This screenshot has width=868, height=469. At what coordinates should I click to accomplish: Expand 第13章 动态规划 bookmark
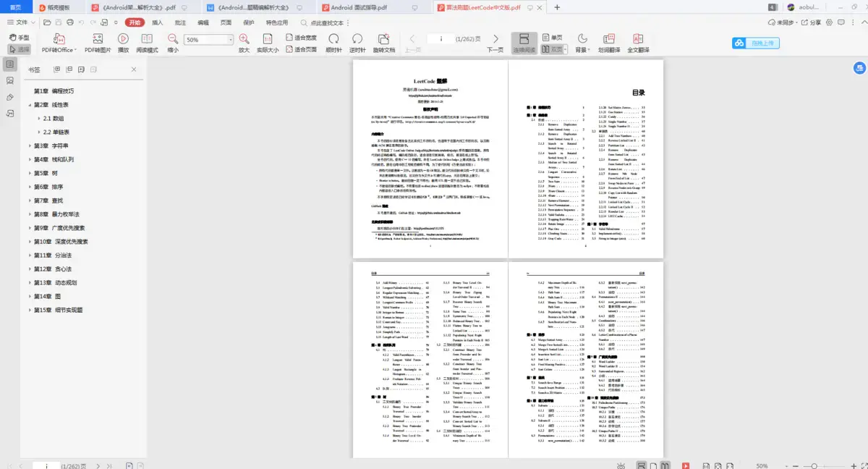pos(30,282)
